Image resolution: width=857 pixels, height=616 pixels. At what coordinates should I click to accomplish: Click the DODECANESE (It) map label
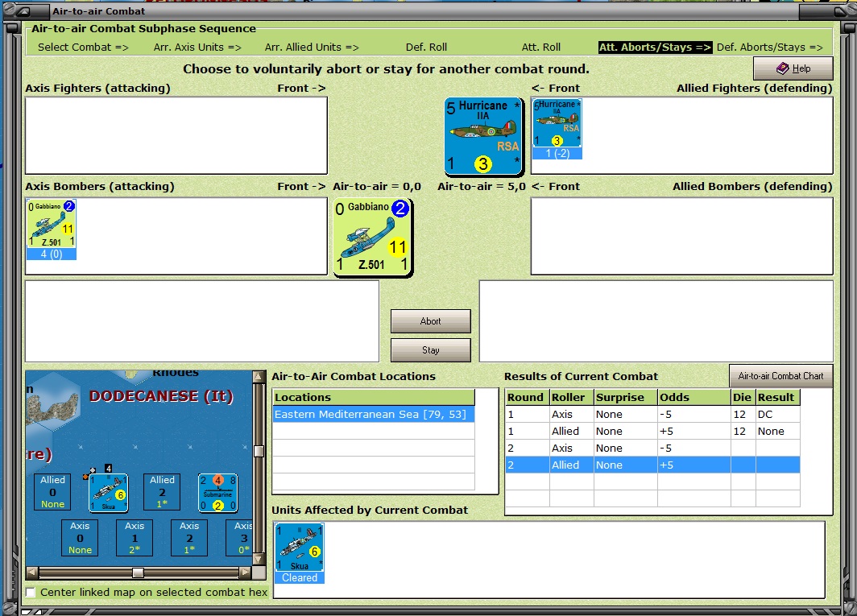pyautogui.click(x=161, y=395)
